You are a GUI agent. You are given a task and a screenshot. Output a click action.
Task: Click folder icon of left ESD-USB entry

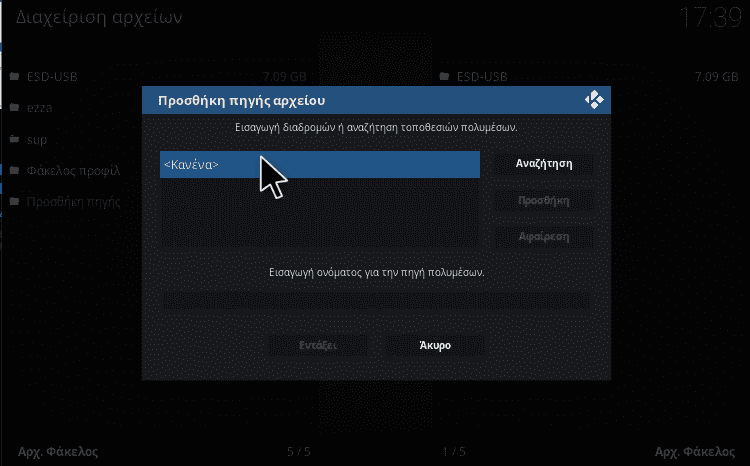(15, 76)
